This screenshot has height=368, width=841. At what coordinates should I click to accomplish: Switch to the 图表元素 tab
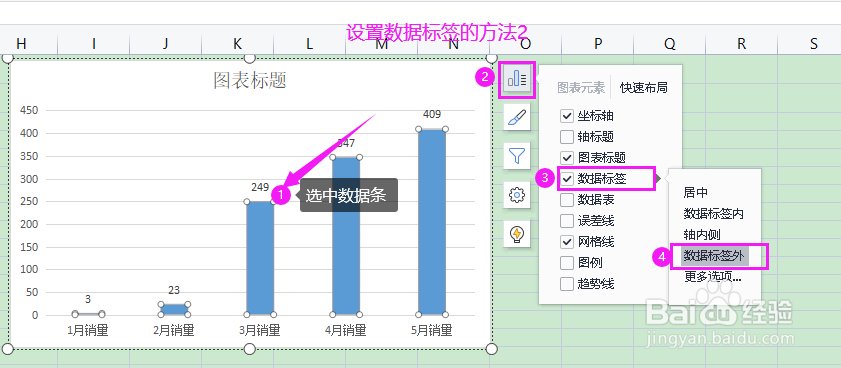(581, 87)
